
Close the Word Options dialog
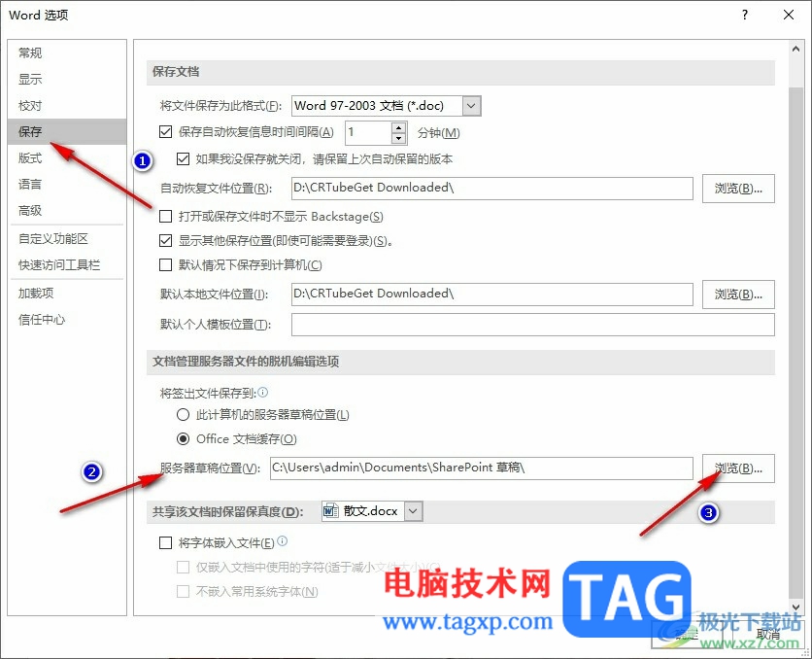pos(788,15)
